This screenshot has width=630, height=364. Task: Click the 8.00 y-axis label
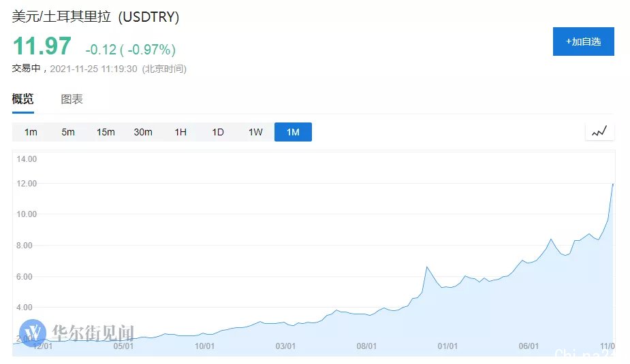pos(24,245)
